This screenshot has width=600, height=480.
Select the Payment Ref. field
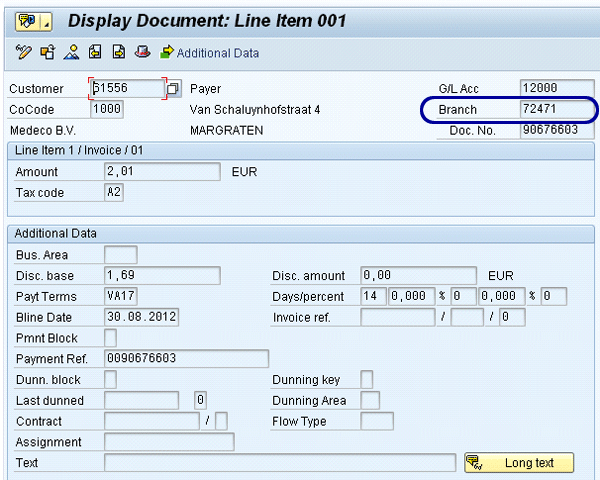pos(186,359)
